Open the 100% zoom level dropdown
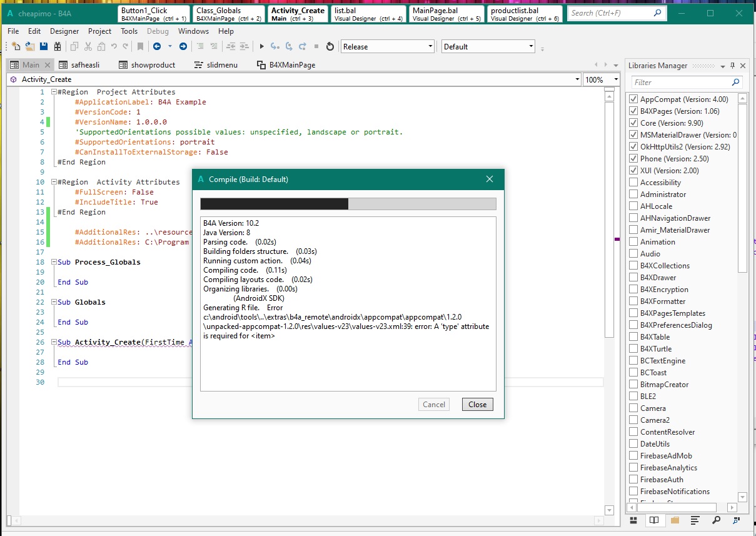Screen dimensions: 756x536 click(600, 79)
